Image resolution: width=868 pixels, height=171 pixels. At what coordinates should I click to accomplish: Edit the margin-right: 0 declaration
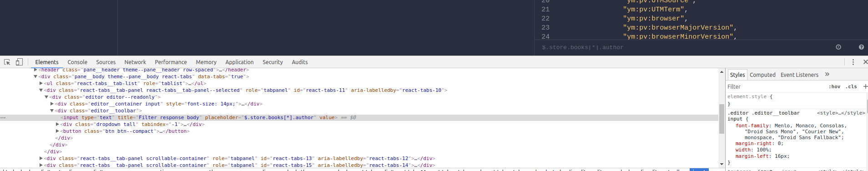click(759, 144)
